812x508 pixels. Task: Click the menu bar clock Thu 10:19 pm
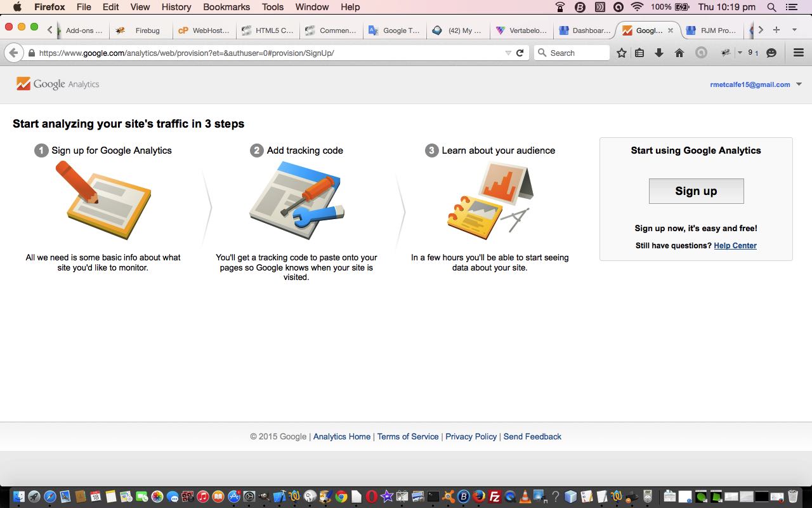[726, 7]
